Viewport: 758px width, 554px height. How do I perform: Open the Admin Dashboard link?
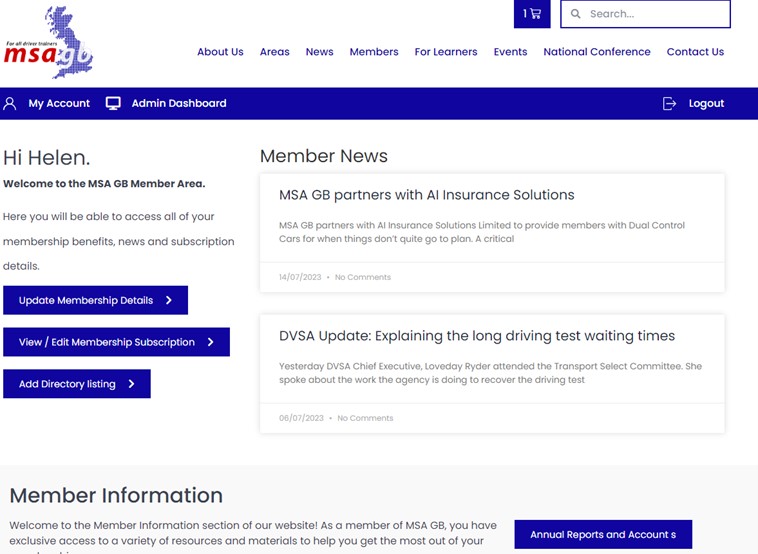click(x=179, y=103)
